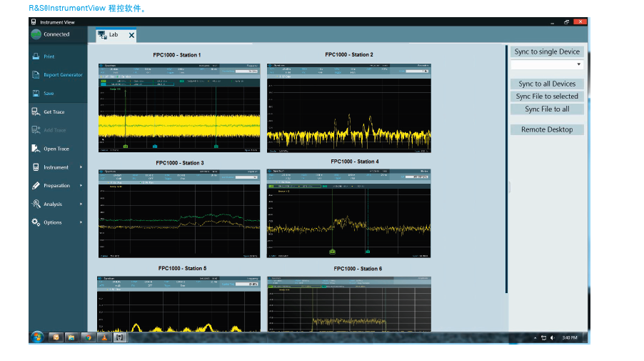
Task: Select FPC1000 Station 4 spectrum thumbnail
Action: (x=348, y=214)
